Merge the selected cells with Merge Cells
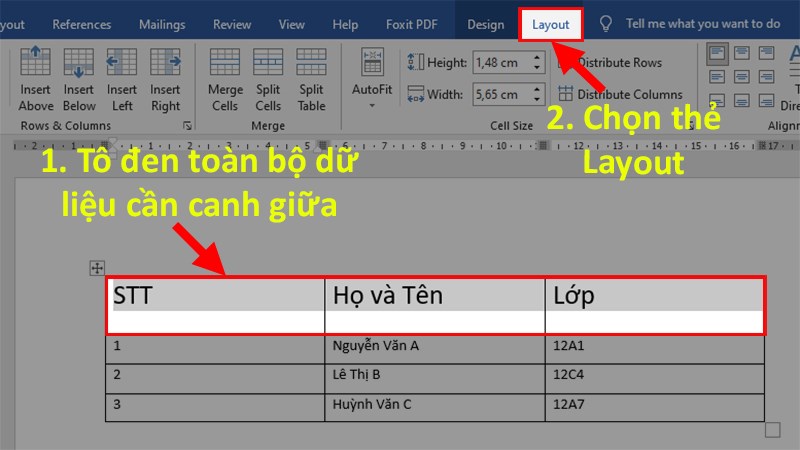Viewport: 800px width, 450px height. click(225, 80)
